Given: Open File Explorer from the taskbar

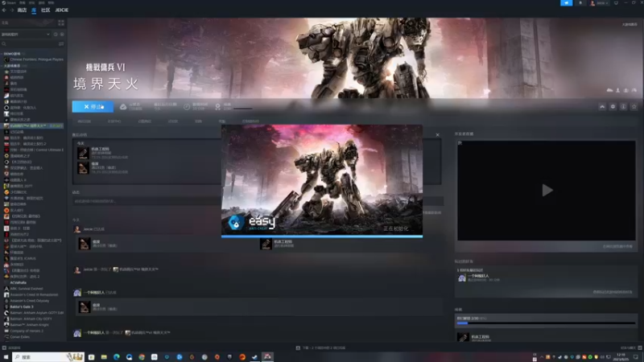Looking at the screenshot, I should (x=104, y=357).
